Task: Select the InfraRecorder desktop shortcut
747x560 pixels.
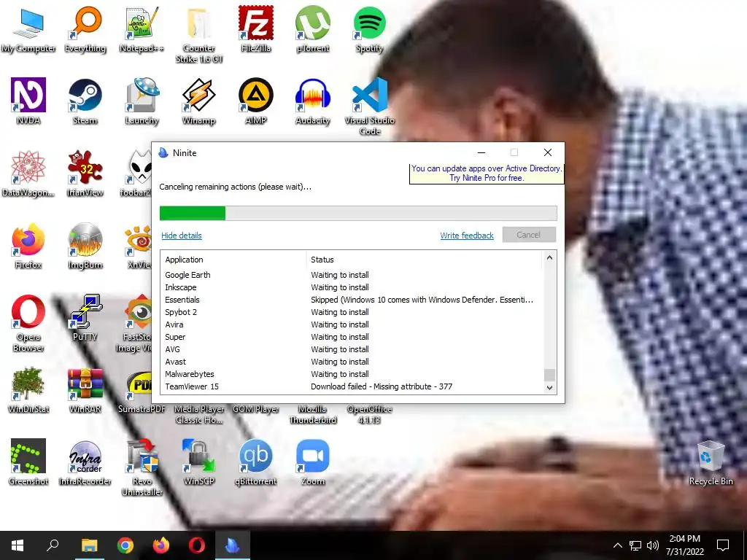Action: coord(85,462)
